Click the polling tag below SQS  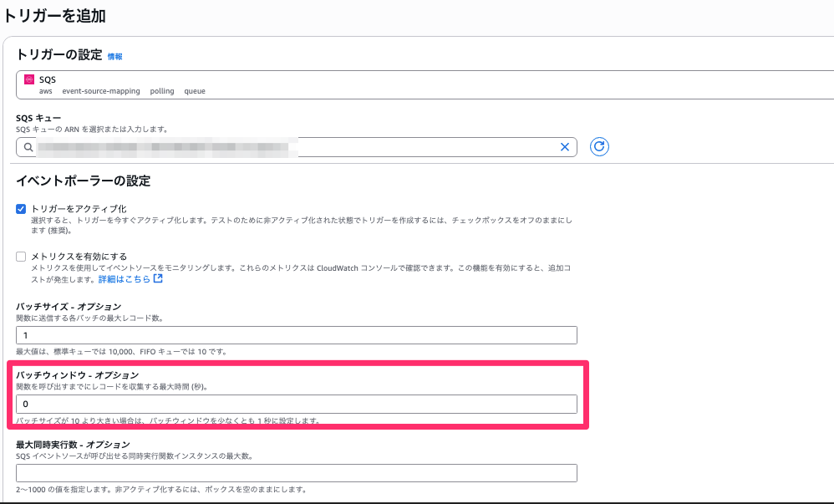point(161,91)
